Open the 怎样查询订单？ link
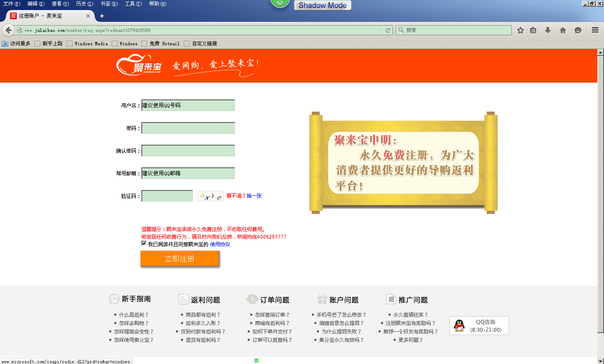This screenshot has height=364, width=604. (x=272, y=315)
